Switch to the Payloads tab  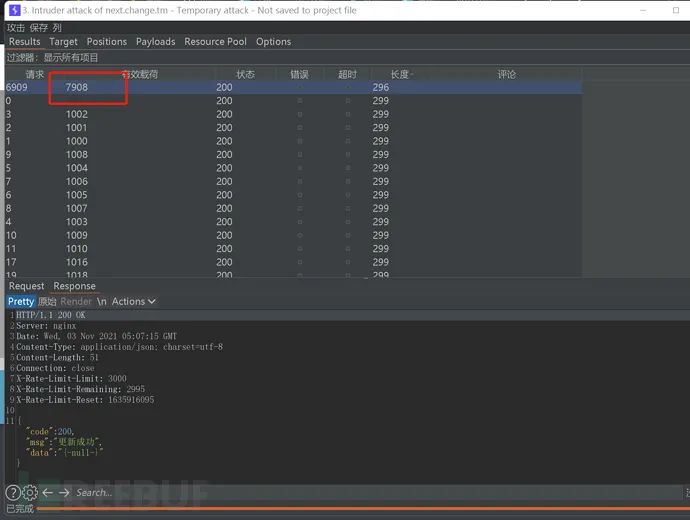155,42
